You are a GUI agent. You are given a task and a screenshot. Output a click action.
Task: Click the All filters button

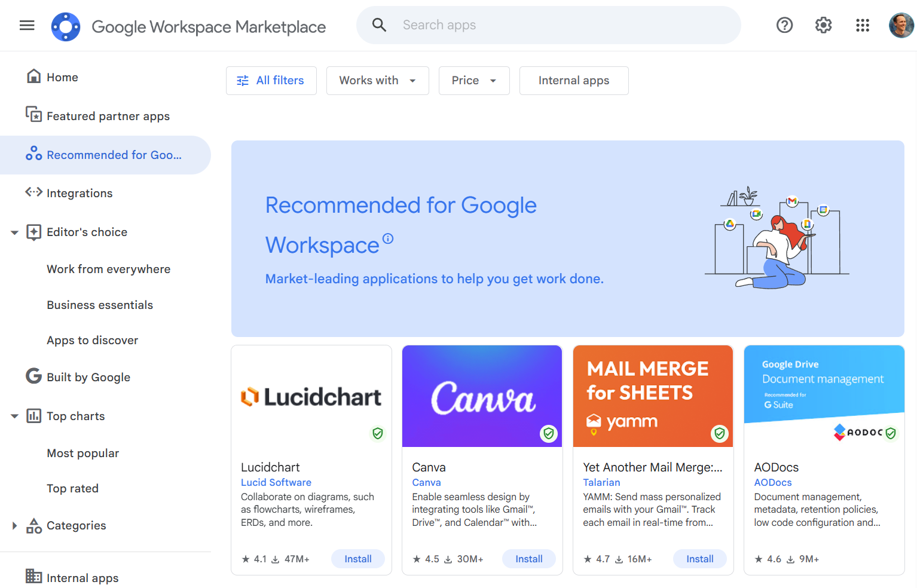(x=271, y=81)
